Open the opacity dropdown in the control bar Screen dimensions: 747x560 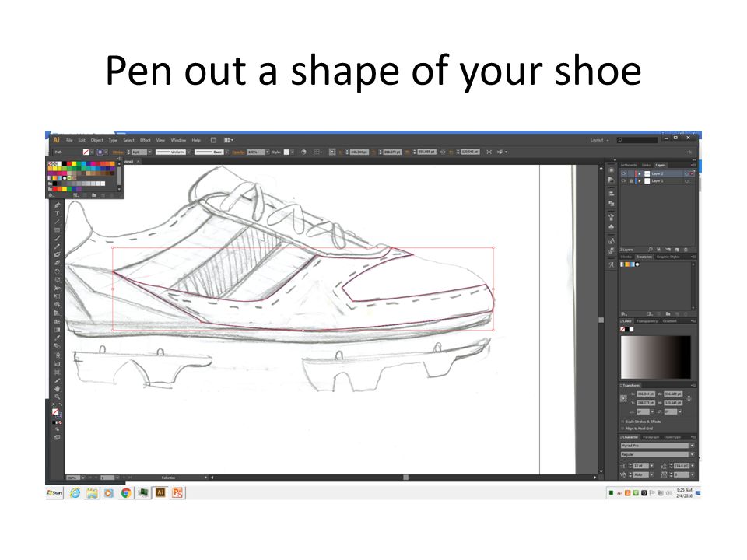267,152
